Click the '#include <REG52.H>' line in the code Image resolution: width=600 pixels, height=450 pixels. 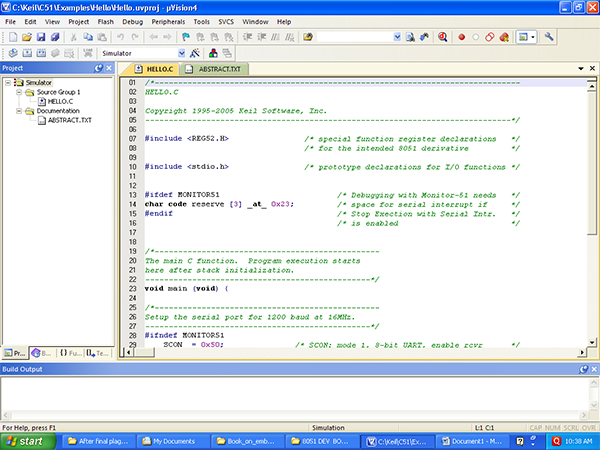pos(186,139)
